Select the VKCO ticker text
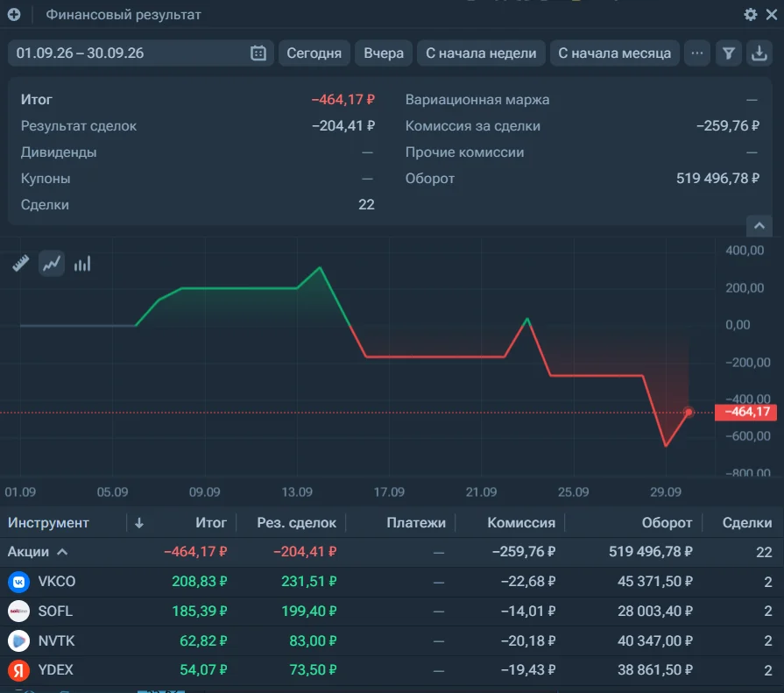The height and width of the screenshot is (693, 784). click(57, 582)
